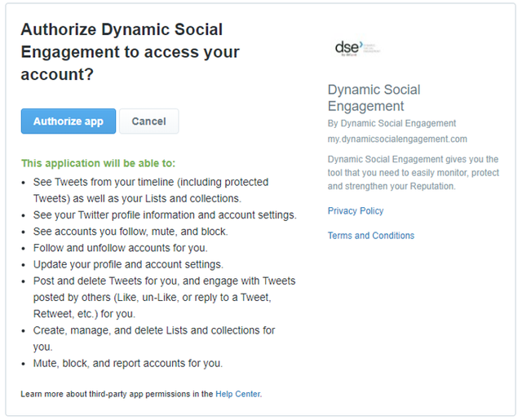
Task: Click the dse app logo
Action: [358, 48]
